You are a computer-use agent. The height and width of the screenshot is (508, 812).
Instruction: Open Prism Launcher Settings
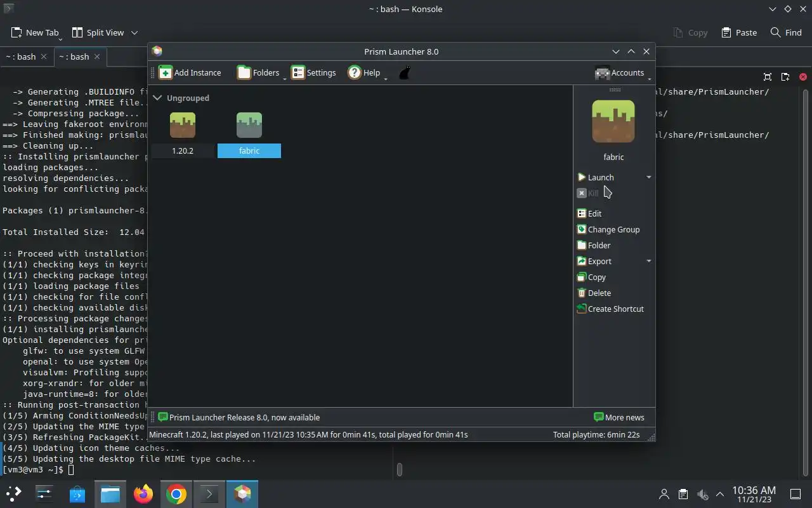pyautogui.click(x=313, y=72)
